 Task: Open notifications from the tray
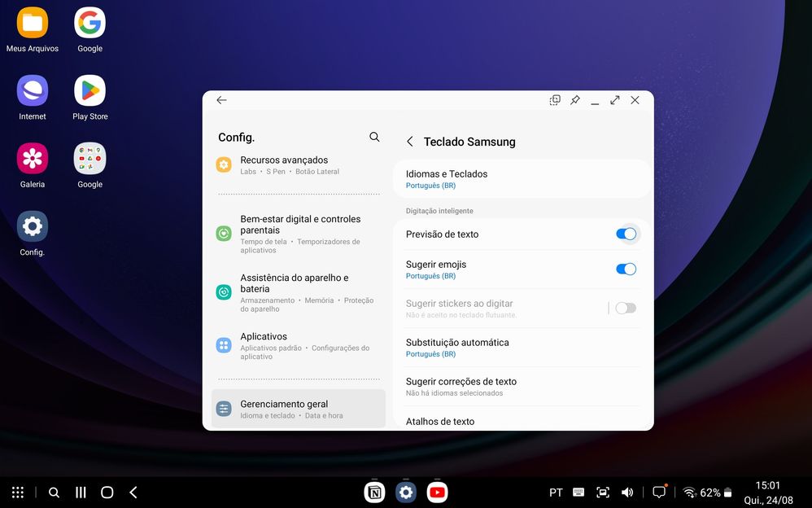click(x=659, y=492)
